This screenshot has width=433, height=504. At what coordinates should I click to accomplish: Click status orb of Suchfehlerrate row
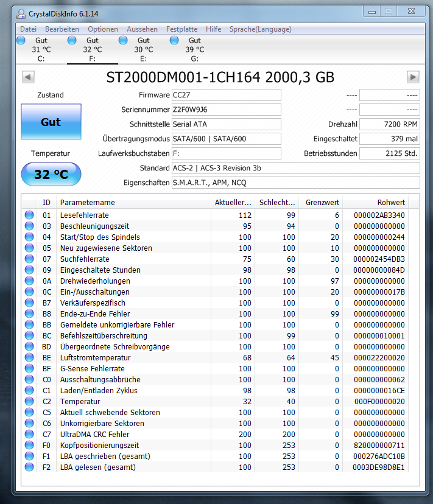point(29,259)
